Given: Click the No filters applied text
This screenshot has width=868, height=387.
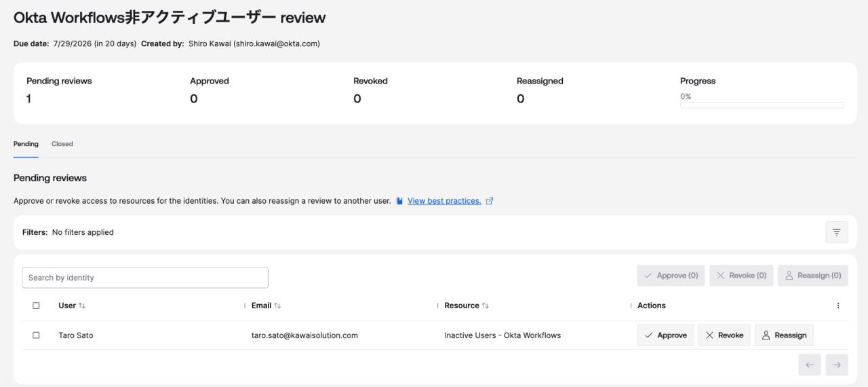Looking at the screenshot, I should point(83,232).
